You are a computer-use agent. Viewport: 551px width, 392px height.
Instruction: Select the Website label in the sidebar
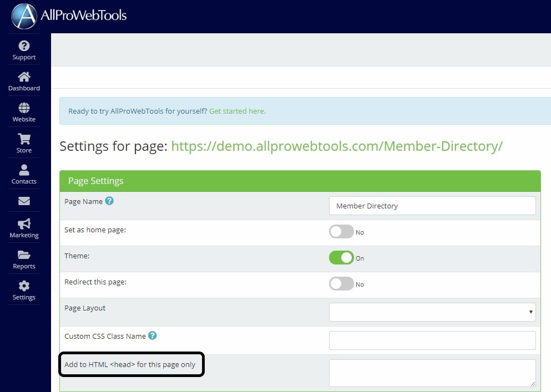24,119
